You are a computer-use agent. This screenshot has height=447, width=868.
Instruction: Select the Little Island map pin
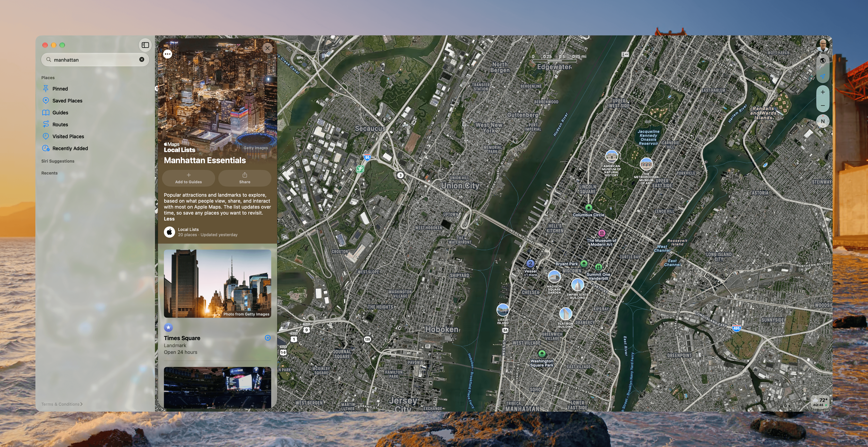click(503, 310)
